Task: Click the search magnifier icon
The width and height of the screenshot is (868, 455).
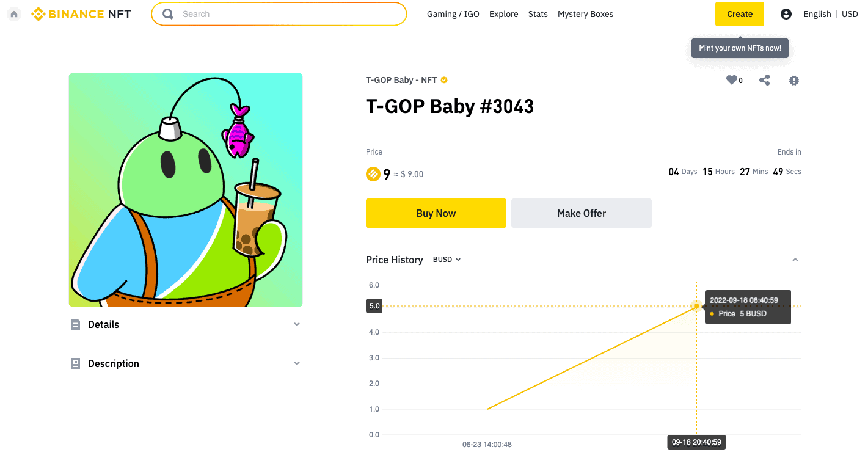Action: coord(168,14)
